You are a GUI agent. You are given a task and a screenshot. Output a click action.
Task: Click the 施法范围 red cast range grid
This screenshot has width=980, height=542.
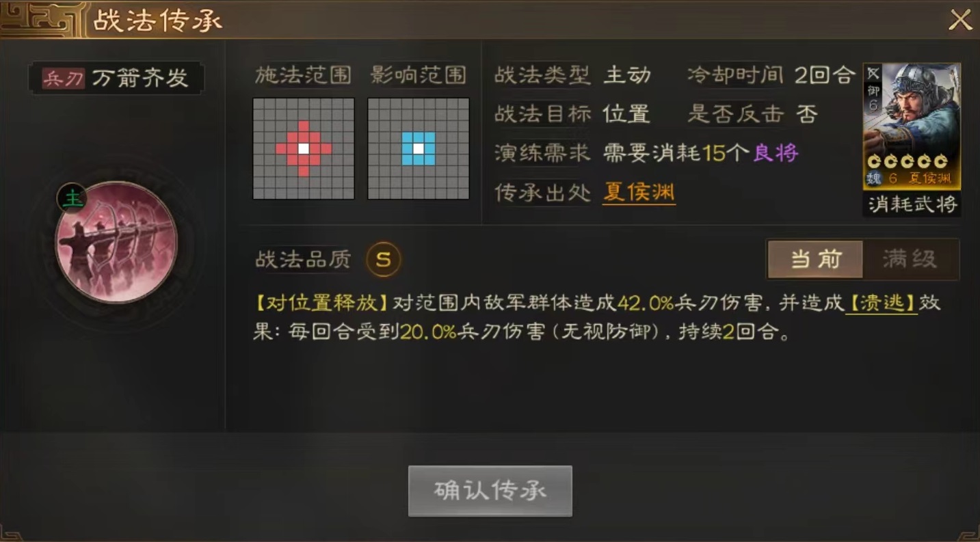pyautogui.click(x=304, y=148)
